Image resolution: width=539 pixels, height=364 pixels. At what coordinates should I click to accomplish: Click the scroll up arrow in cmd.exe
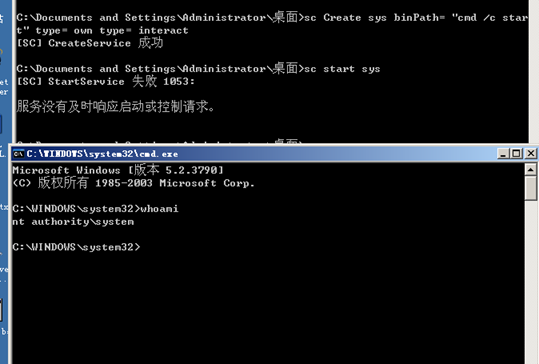(531, 169)
